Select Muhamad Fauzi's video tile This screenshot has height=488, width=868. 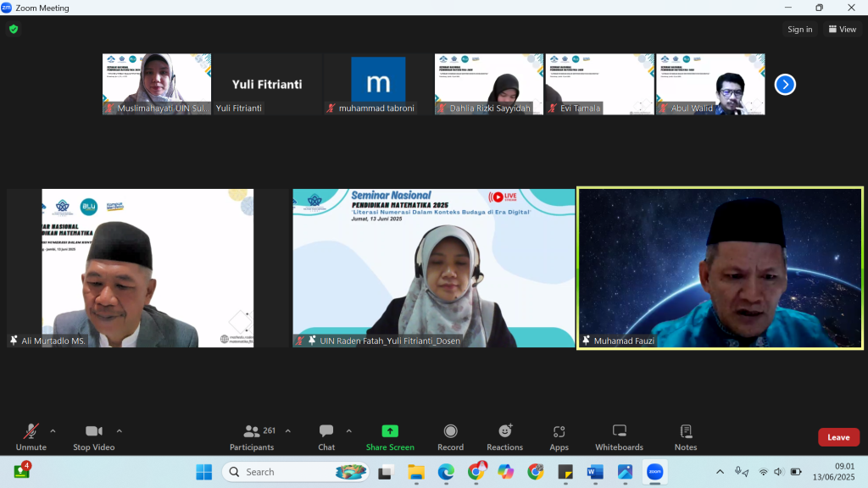720,268
